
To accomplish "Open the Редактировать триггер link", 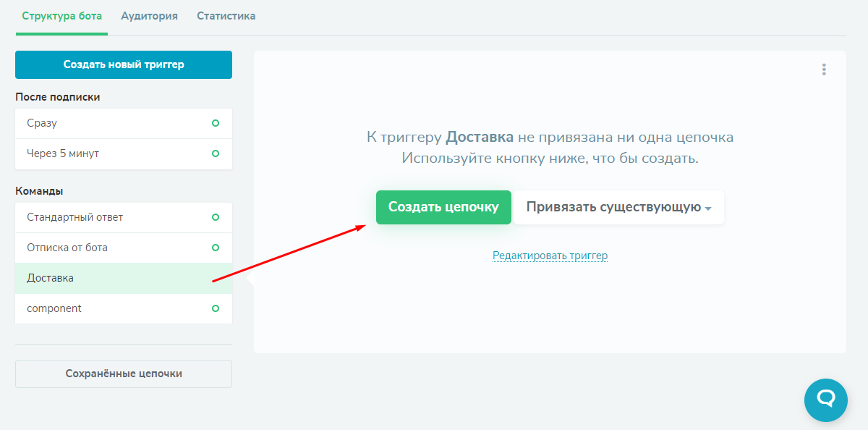I will point(550,256).
